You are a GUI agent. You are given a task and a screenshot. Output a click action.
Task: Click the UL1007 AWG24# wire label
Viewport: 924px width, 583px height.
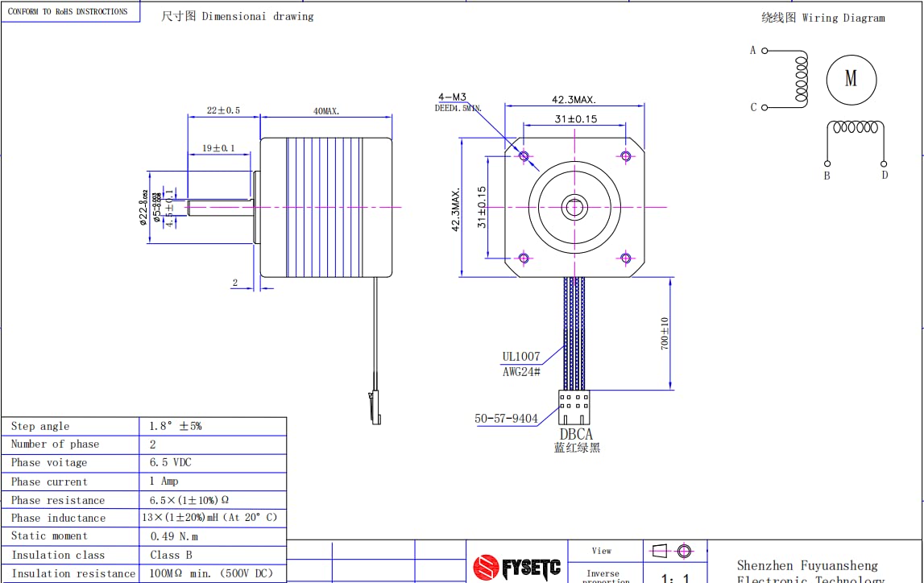click(x=521, y=363)
